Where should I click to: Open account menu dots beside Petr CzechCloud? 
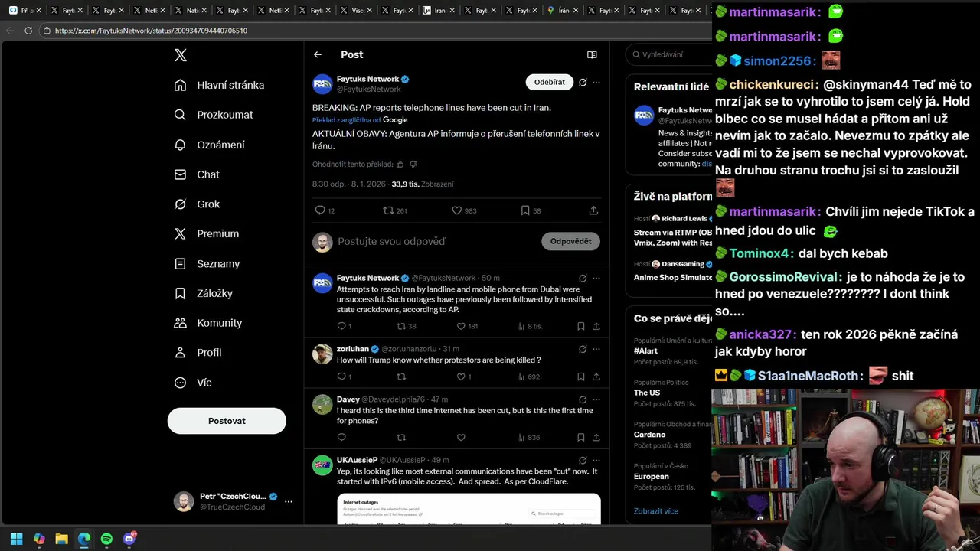coord(289,502)
